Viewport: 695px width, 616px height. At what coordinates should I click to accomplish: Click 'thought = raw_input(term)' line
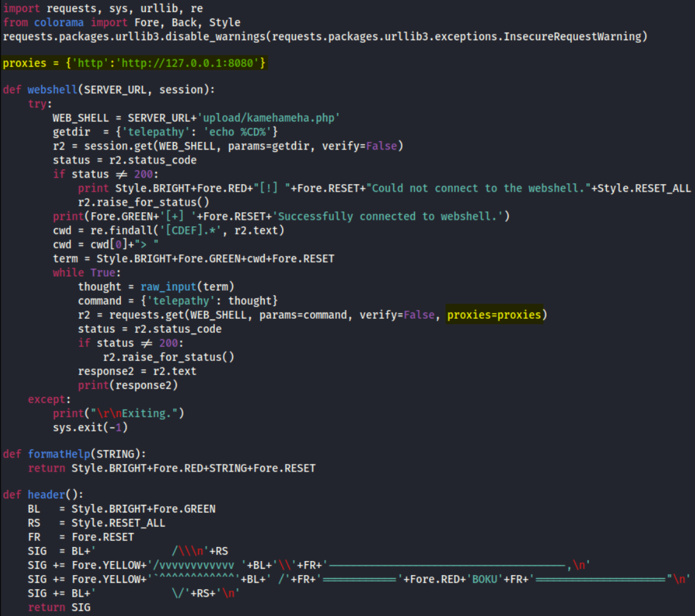156,287
